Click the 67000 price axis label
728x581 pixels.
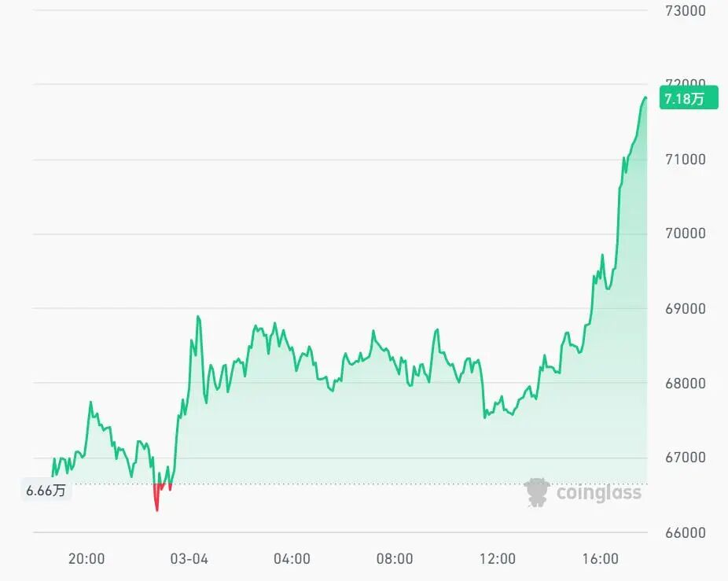(685, 458)
